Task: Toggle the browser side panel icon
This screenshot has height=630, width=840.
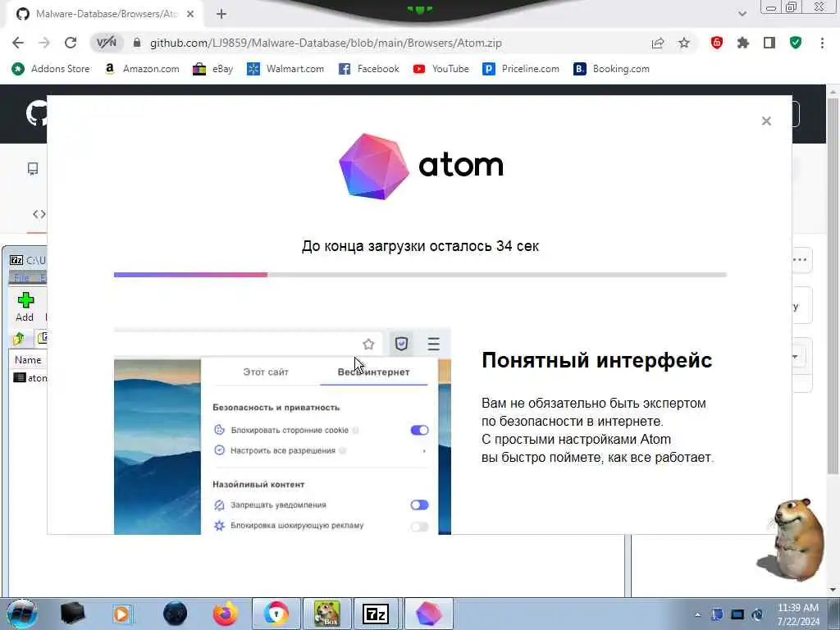Action: [769, 43]
